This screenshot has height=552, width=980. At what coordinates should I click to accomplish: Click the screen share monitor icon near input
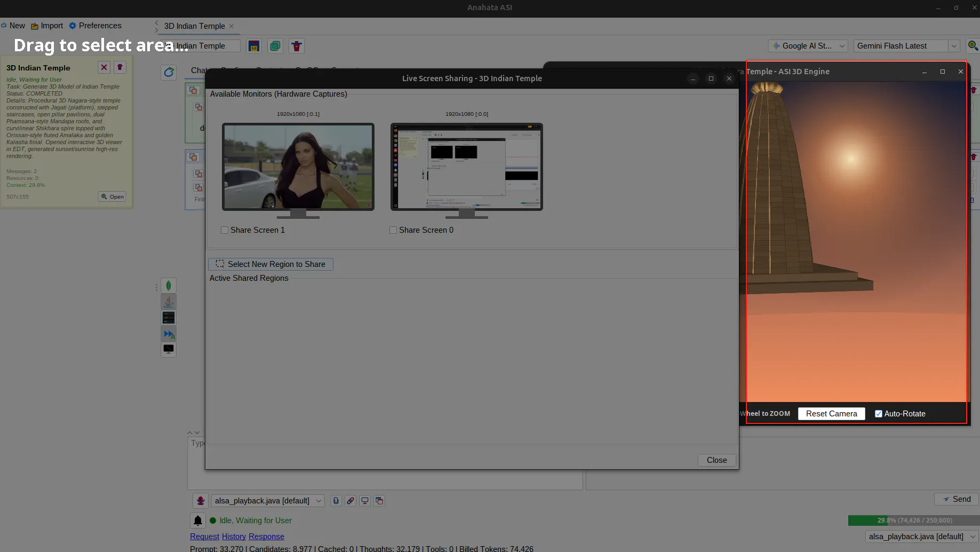click(365, 501)
